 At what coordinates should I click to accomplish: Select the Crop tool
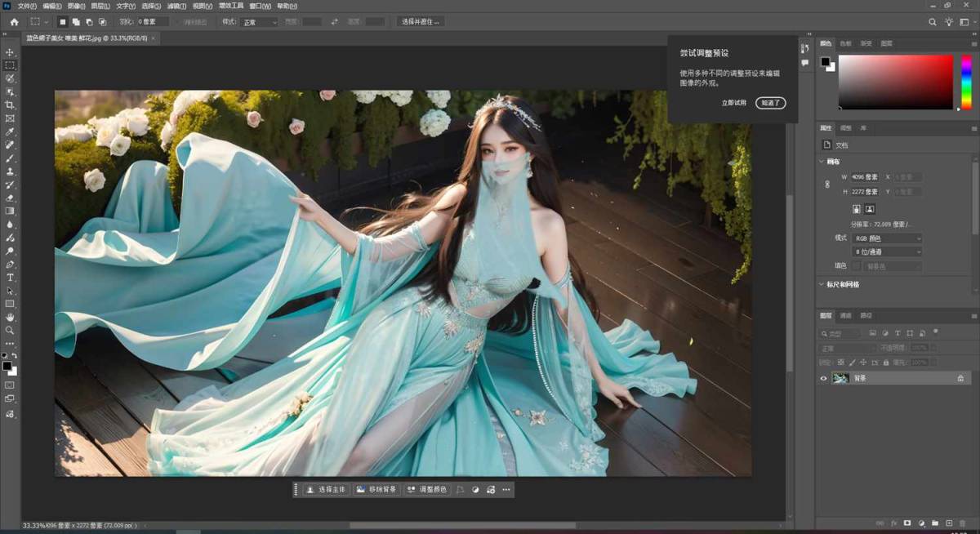click(x=10, y=105)
